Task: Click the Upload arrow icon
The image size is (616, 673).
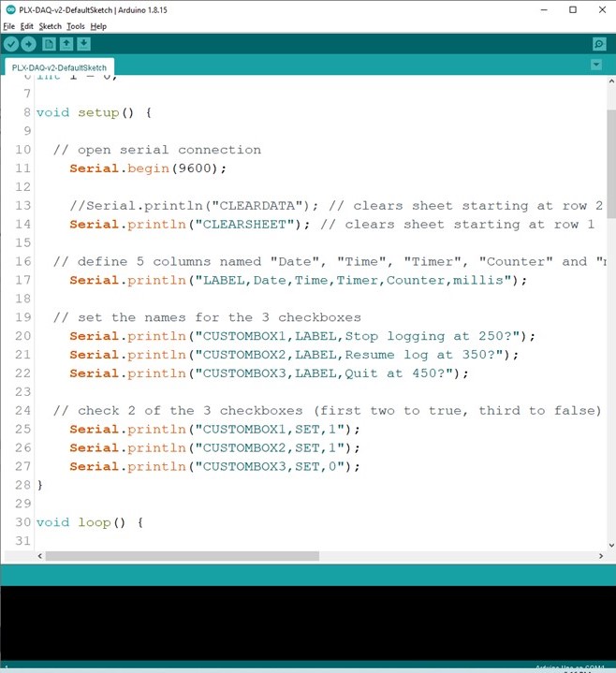Action: click(x=29, y=44)
